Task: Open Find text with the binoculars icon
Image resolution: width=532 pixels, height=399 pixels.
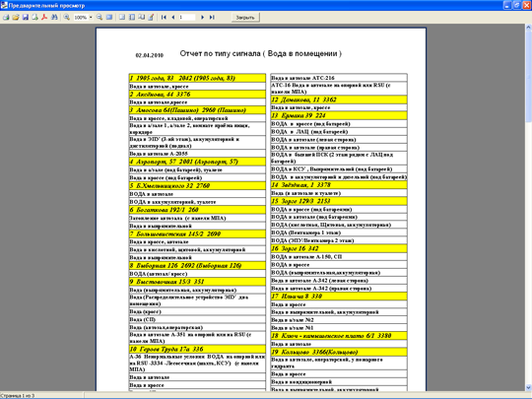Action: pos(54,17)
